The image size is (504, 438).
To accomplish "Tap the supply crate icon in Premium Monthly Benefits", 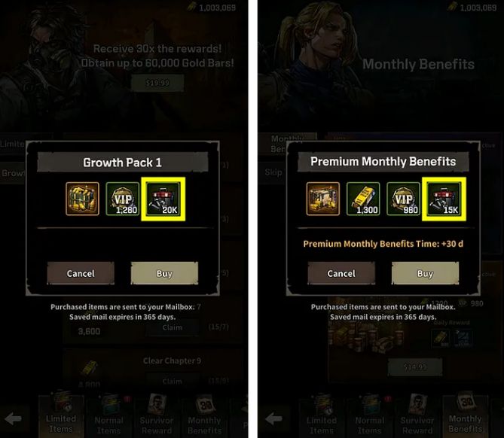I will pos(322,199).
